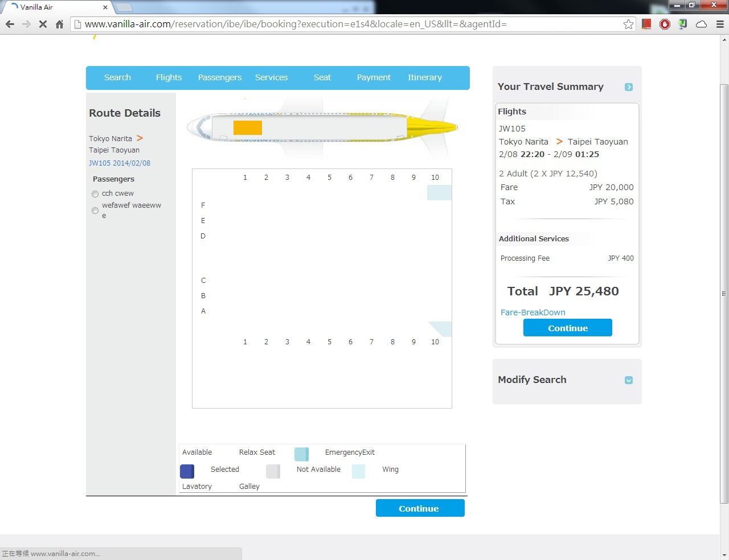Go to the Seat step tab
This screenshot has width=729, height=560.
[322, 77]
